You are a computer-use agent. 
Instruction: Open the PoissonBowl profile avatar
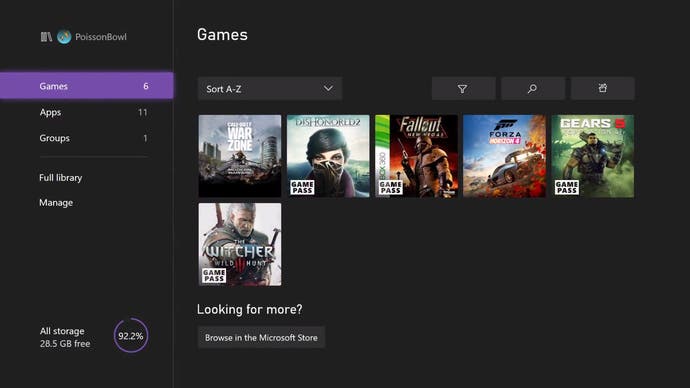[64, 37]
